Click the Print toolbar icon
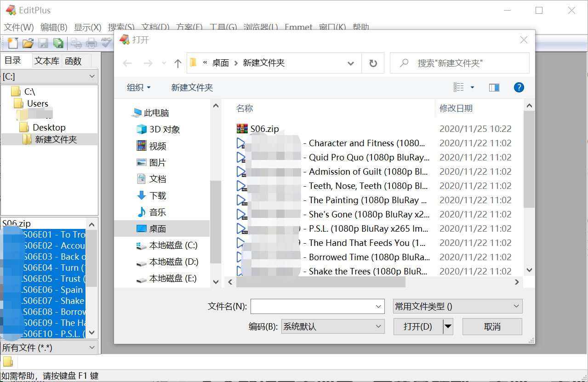This screenshot has height=382, width=588. (x=91, y=43)
